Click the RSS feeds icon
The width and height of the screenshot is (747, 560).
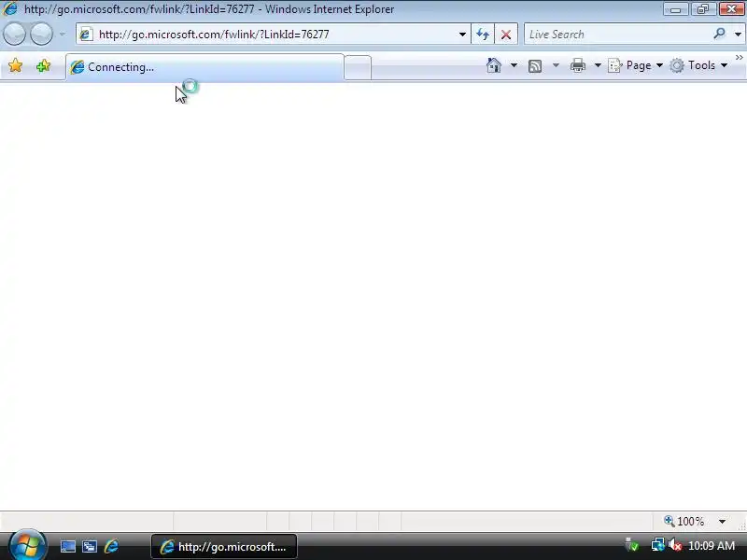(x=535, y=65)
